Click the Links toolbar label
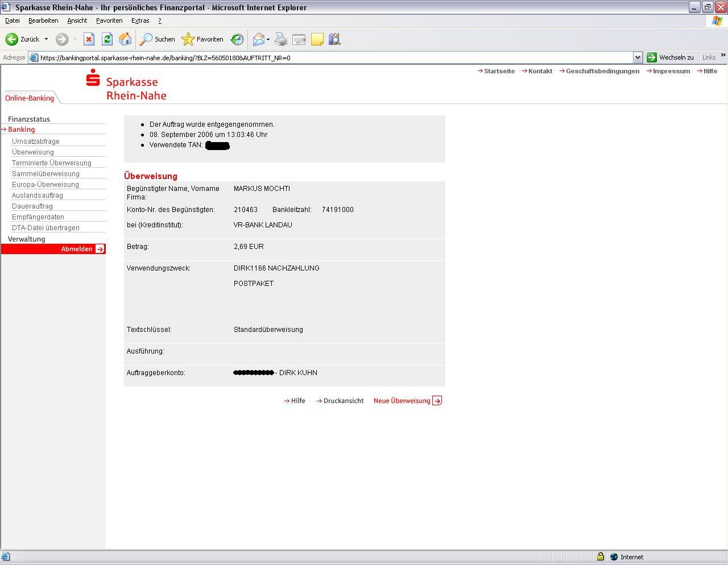The height and width of the screenshot is (565, 728). pyautogui.click(x=709, y=57)
